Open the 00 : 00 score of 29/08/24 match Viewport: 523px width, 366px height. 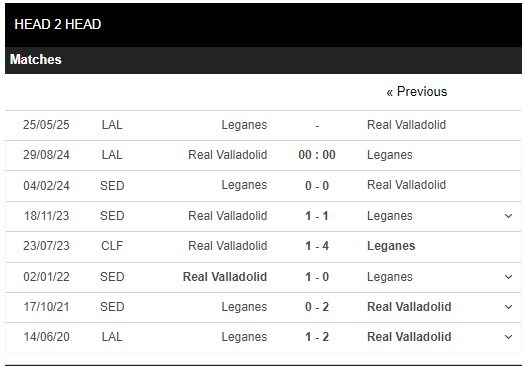click(317, 155)
